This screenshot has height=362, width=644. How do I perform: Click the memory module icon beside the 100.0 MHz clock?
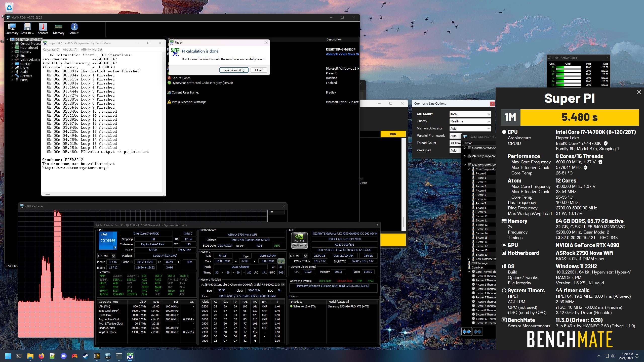click(x=281, y=261)
